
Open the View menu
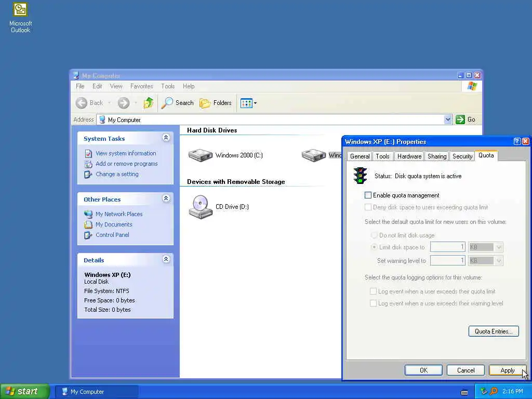click(x=116, y=86)
